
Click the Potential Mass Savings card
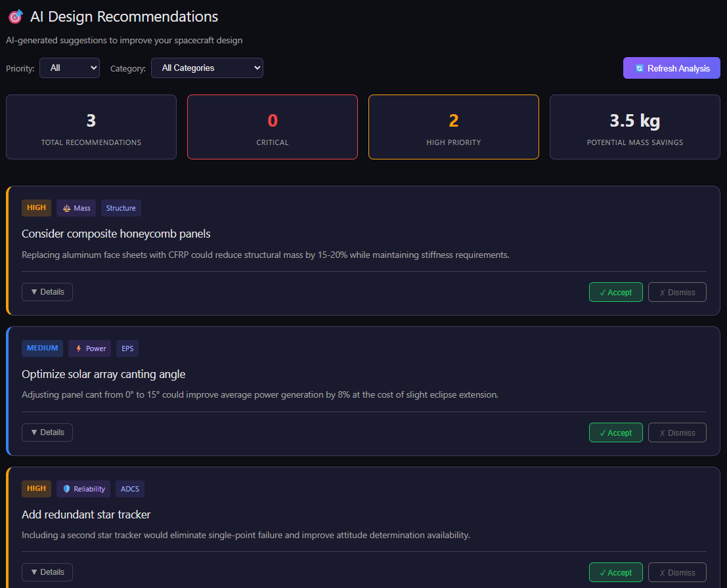(634, 127)
